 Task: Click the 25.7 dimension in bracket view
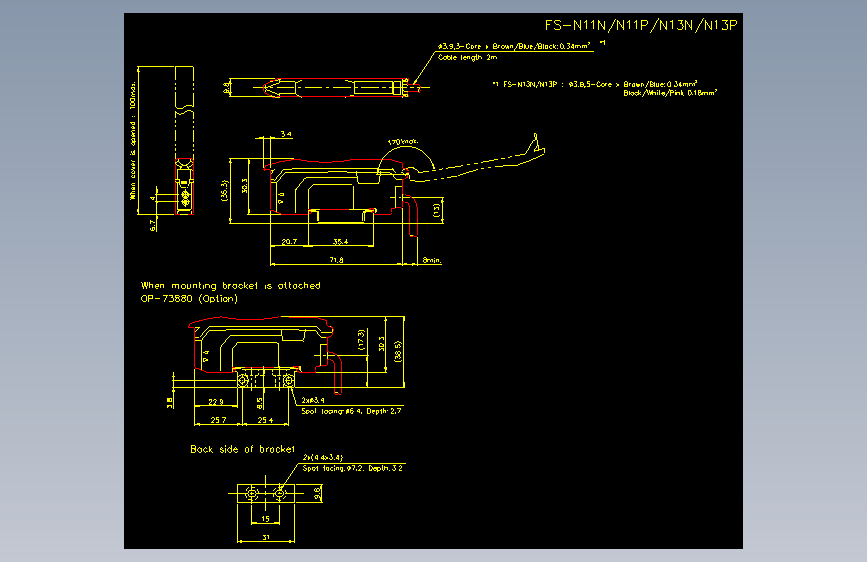pyautogui.click(x=218, y=420)
